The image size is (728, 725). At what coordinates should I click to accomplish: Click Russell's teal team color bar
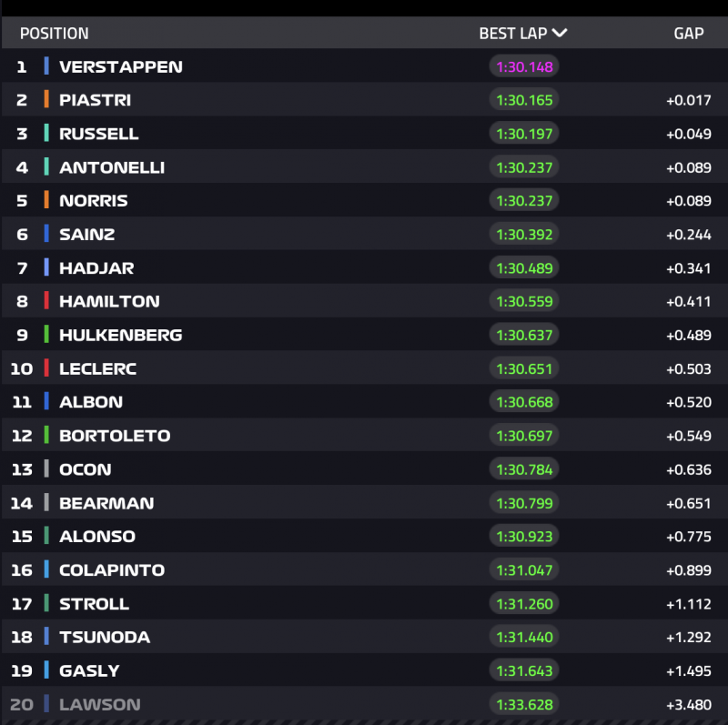point(46,134)
